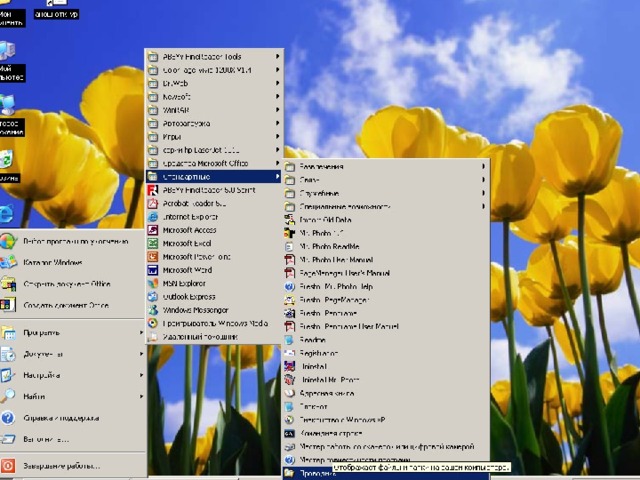Expand Автозагрузка startup folder arrow

click(x=278, y=123)
